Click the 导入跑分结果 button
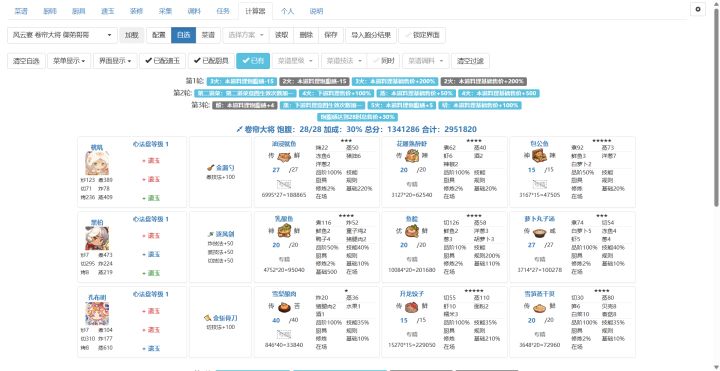 click(371, 35)
